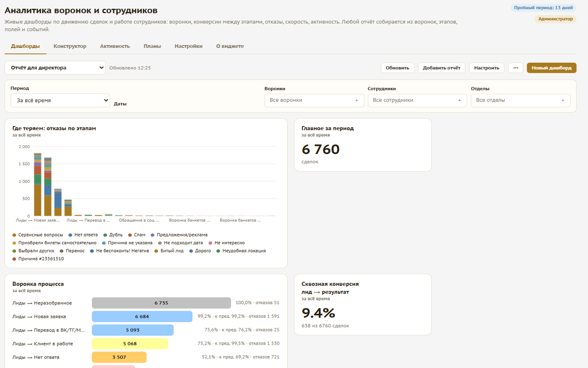Image resolution: width=588 pixels, height=368 pixels.
Task: Hide the Спам series in legend
Action: point(137,235)
